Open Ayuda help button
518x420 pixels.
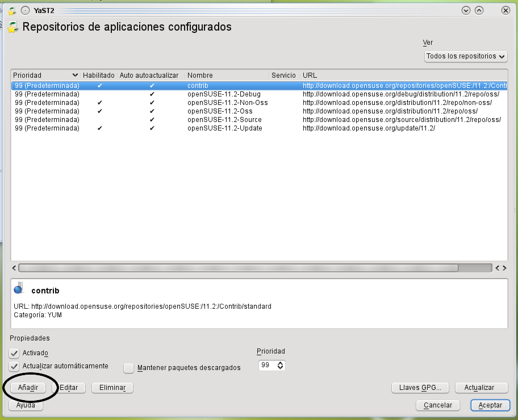point(26,405)
